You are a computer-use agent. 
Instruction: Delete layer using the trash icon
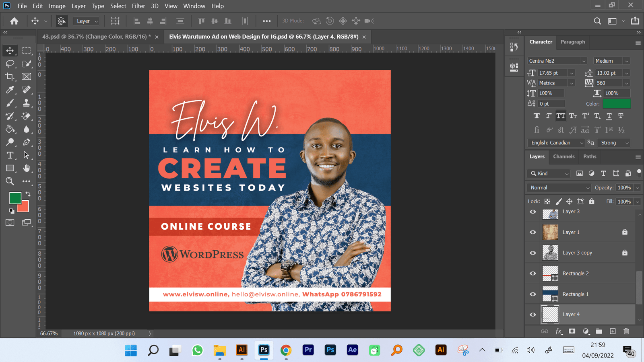tap(626, 331)
